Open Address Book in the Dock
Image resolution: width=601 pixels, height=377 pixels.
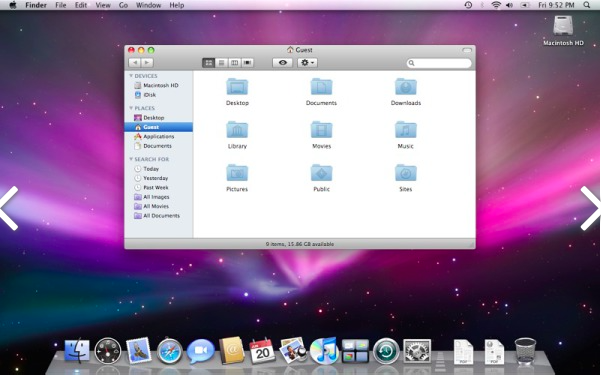[232, 350]
